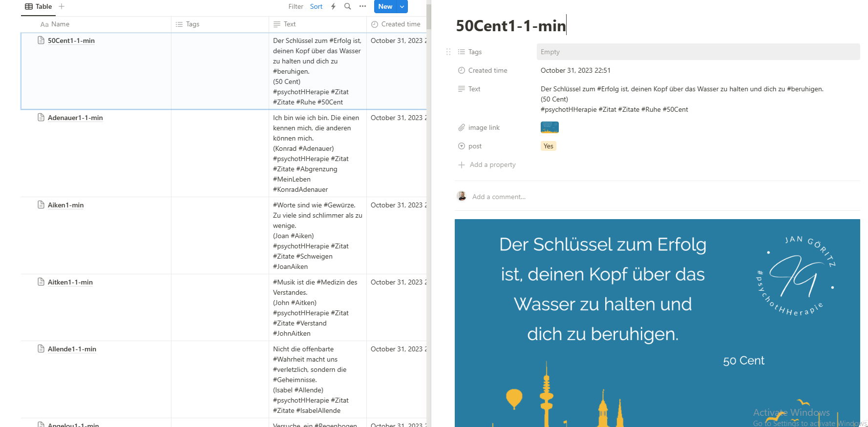Viewport: 868px width, 427px height.
Task: Open the image link file thumbnail
Action: pos(550,127)
